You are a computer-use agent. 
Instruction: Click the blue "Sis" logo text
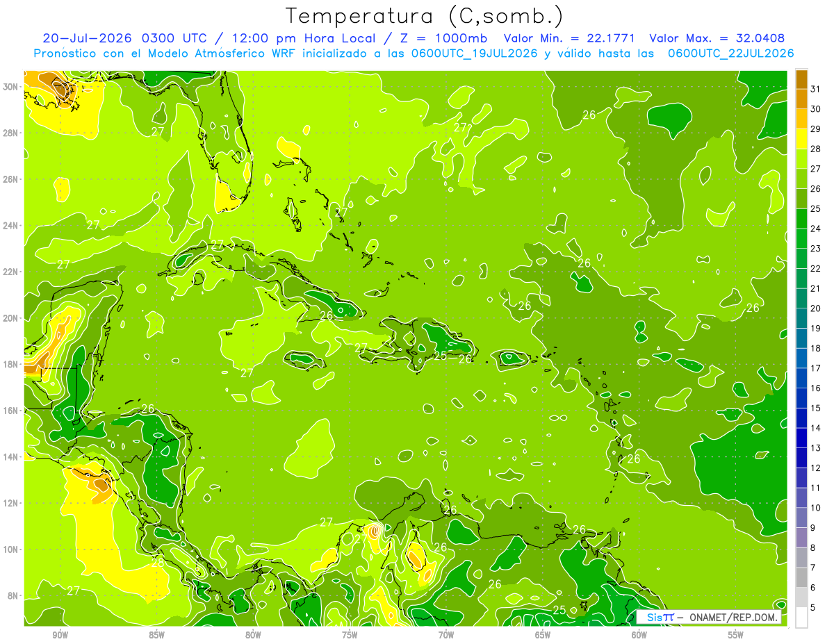(655, 617)
